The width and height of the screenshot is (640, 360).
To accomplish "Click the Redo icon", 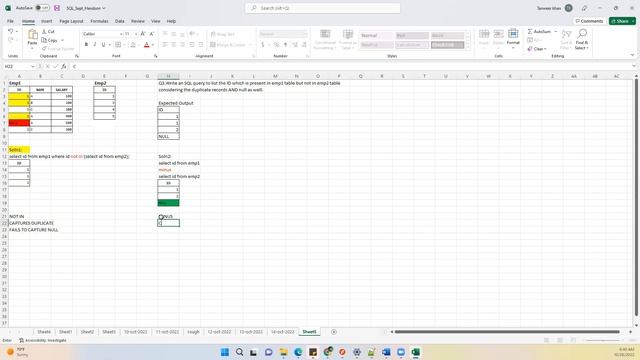I will (11, 40).
